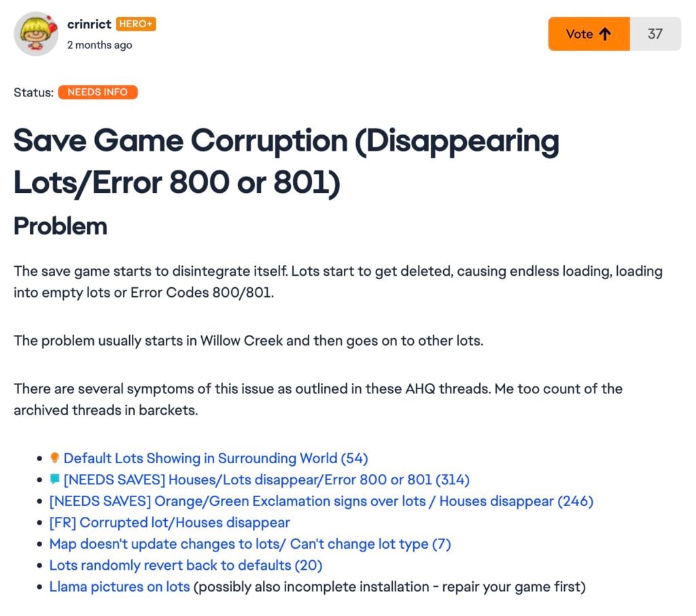Screen dimensions: 696x616
Task: Open 'Houses/Lots disappear/Error 800 or 801' thread link
Action: pyautogui.click(x=266, y=479)
